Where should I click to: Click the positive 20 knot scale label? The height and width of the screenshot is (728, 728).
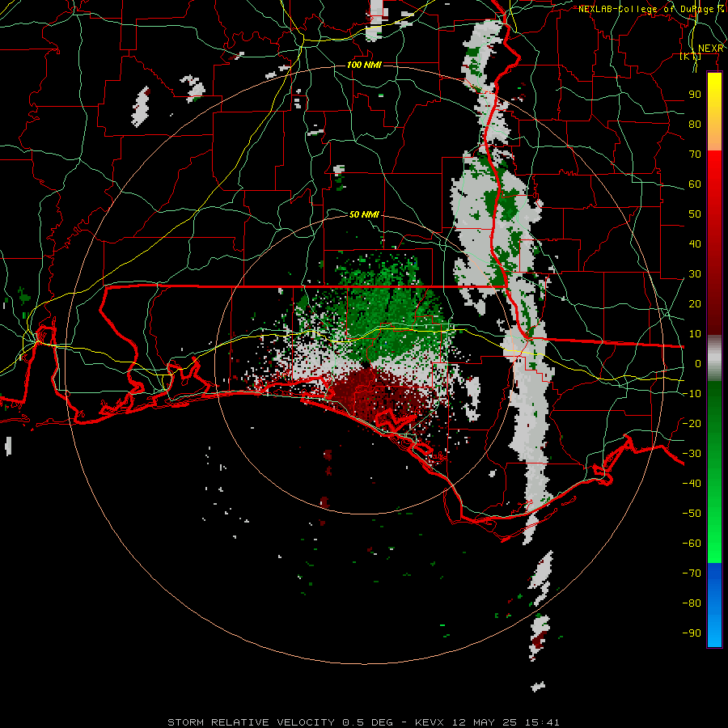(x=695, y=303)
